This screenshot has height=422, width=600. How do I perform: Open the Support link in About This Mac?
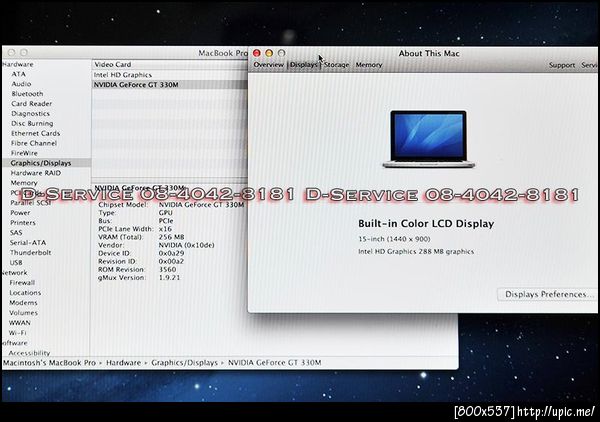tap(562, 65)
